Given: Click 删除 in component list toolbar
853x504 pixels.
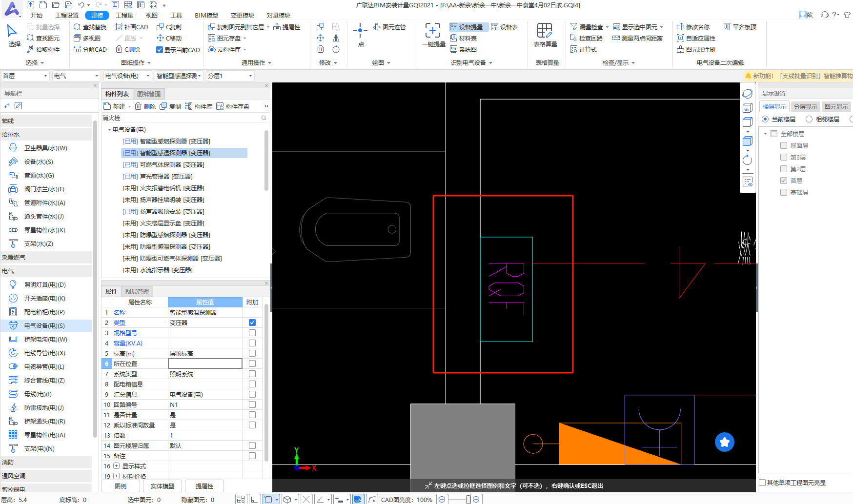Looking at the screenshot, I should coord(145,106).
